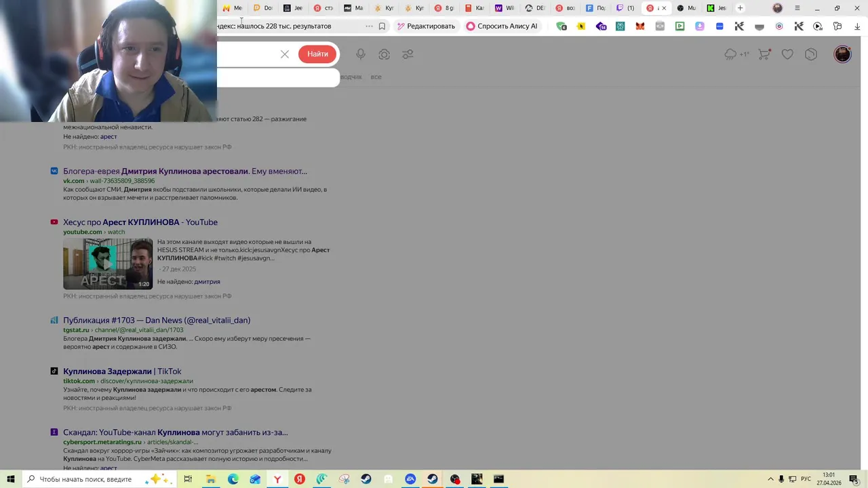This screenshot has width=868, height=488.
Task: Click the Редактировать button
Action: [x=426, y=26]
